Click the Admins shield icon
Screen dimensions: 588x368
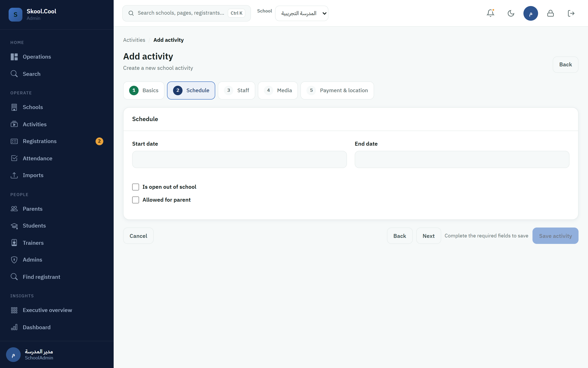click(x=14, y=260)
